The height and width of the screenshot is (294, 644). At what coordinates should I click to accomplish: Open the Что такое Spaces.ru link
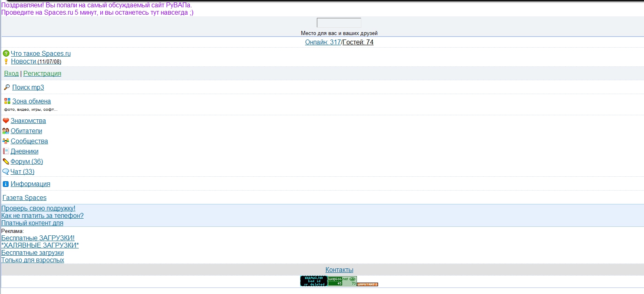point(41,53)
